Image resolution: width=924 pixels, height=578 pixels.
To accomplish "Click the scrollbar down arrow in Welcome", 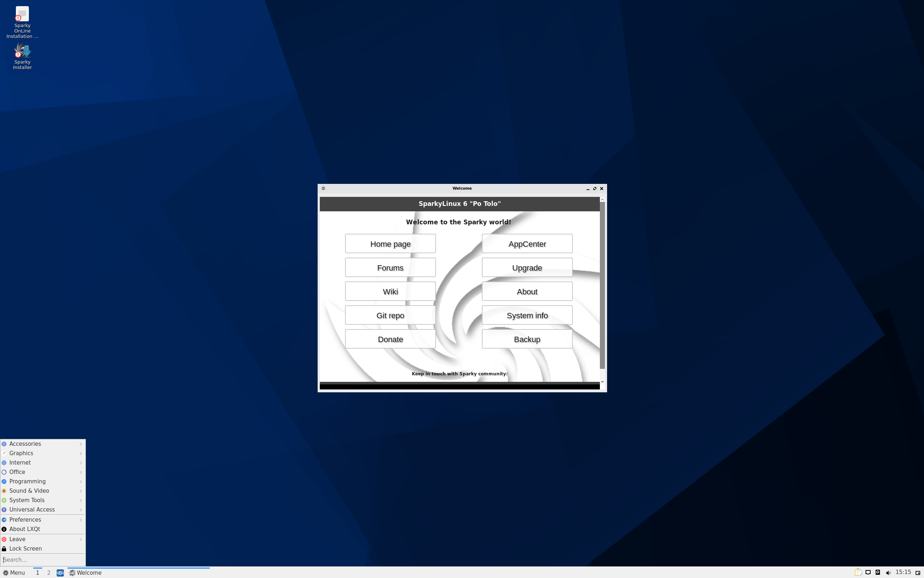I will point(602,381).
